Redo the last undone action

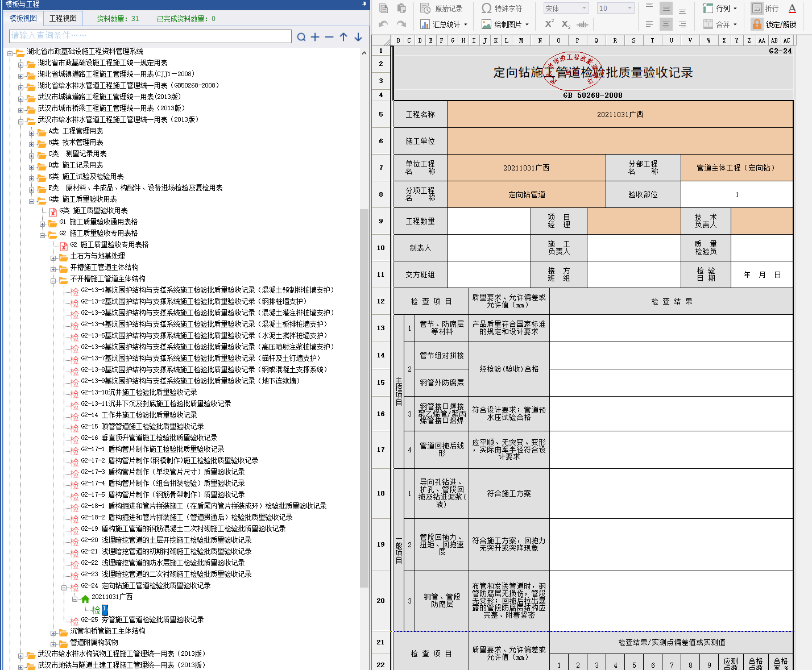click(401, 24)
